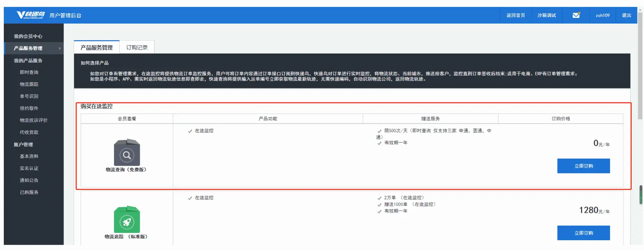Click the green rocket package icon
Image resolution: width=644 pixels, height=251 pixels.
coord(127,219)
